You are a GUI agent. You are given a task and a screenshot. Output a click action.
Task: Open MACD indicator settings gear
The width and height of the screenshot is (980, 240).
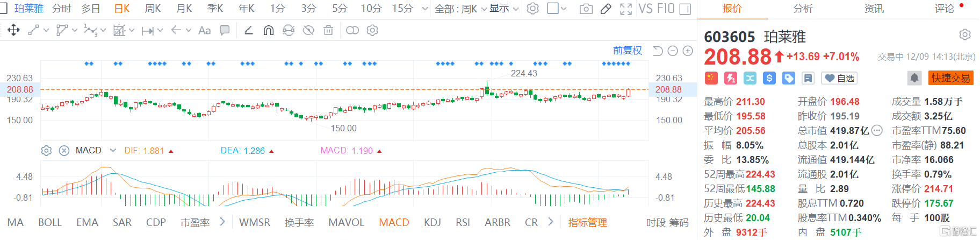[46, 151]
